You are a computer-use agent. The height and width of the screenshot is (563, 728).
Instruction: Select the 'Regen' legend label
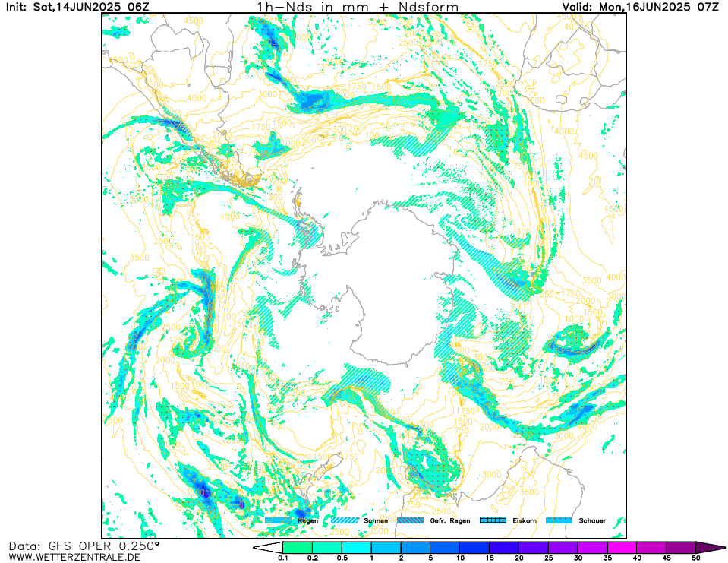pyautogui.click(x=307, y=521)
